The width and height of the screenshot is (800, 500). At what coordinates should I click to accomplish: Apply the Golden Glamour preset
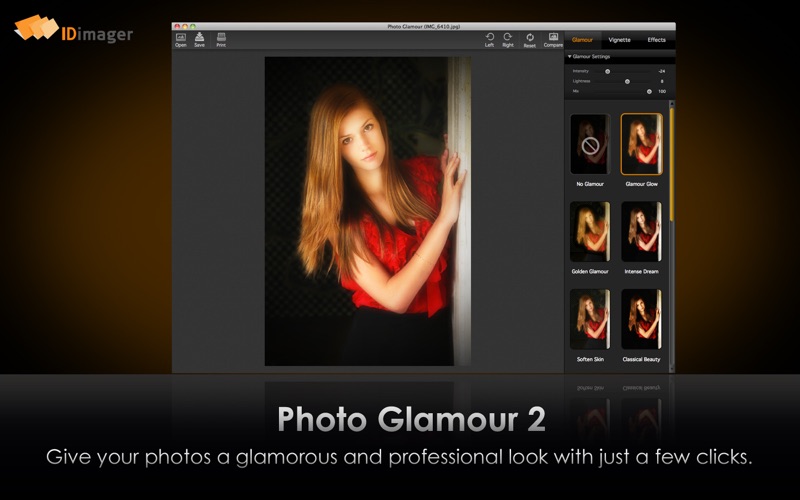click(x=590, y=232)
